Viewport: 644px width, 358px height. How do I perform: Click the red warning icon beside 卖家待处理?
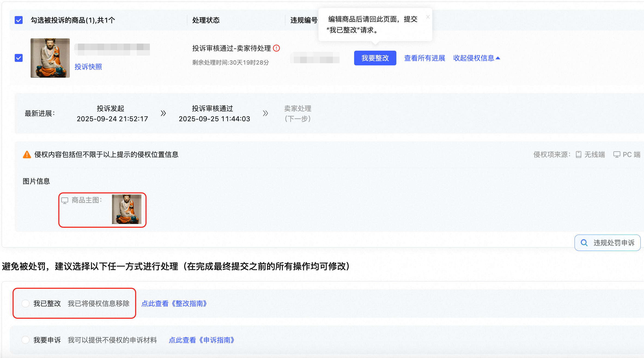[x=277, y=48]
